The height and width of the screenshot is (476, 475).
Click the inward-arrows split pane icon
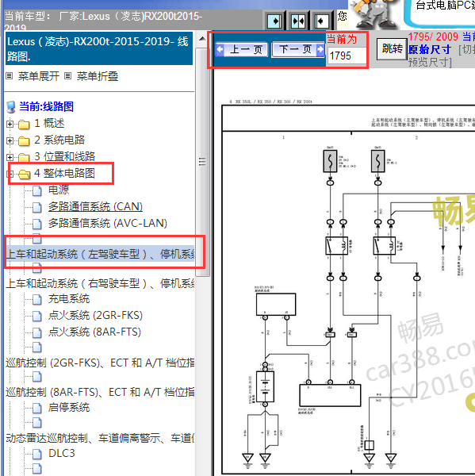(x=297, y=21)
